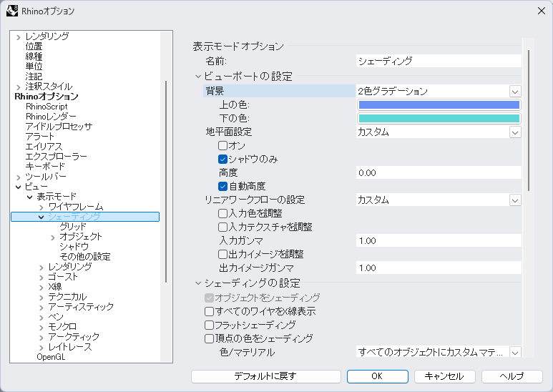The image size is (553, 392).
Task: Collapse the ビュー tree node
Action: [19, 187]
